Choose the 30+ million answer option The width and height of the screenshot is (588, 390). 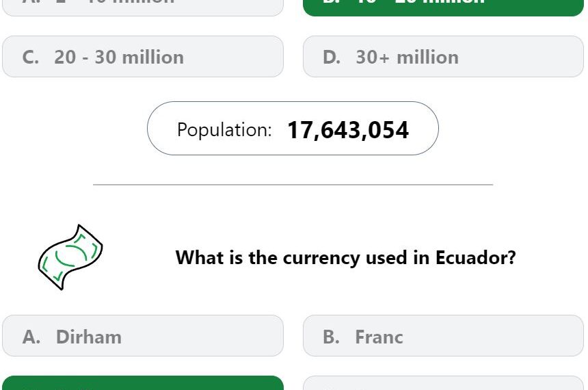443,57
